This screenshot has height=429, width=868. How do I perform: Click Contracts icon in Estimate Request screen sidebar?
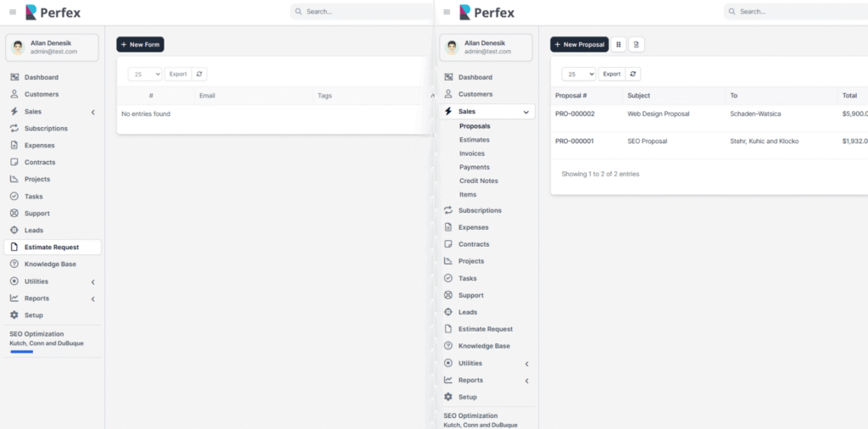coord(14,162)
